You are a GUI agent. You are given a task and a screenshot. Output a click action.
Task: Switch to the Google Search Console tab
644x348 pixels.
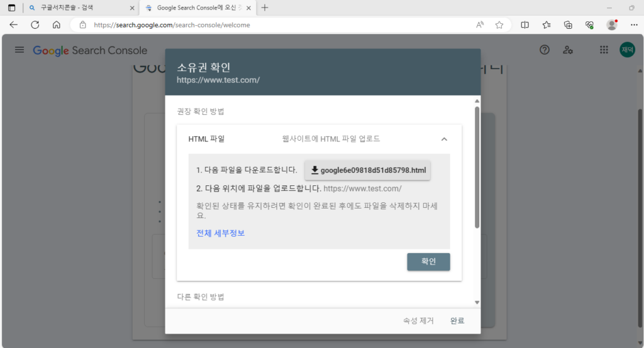pos(197,8)
